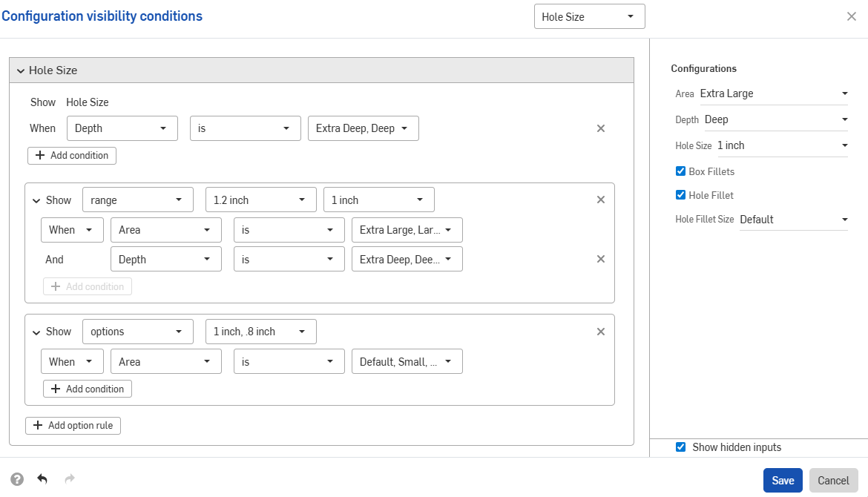Click Add condition under the Depth rule

coord(71,155)
